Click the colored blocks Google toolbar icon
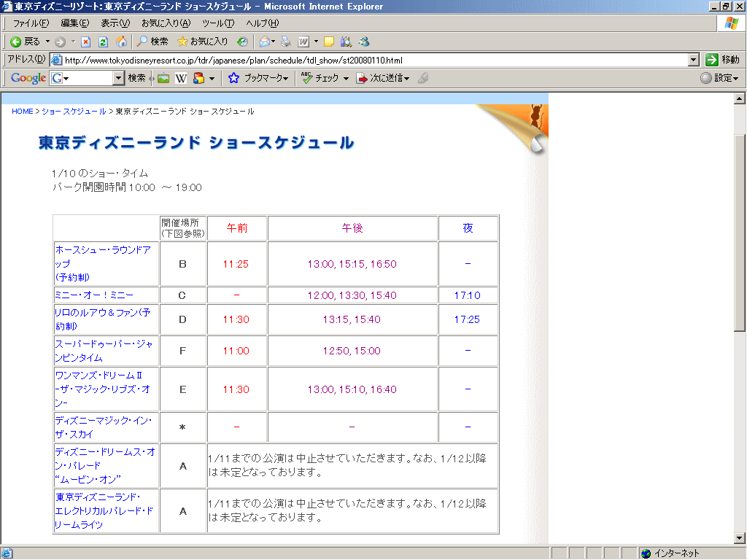Screen dimensions: 747x560 [x=198, y=78]
